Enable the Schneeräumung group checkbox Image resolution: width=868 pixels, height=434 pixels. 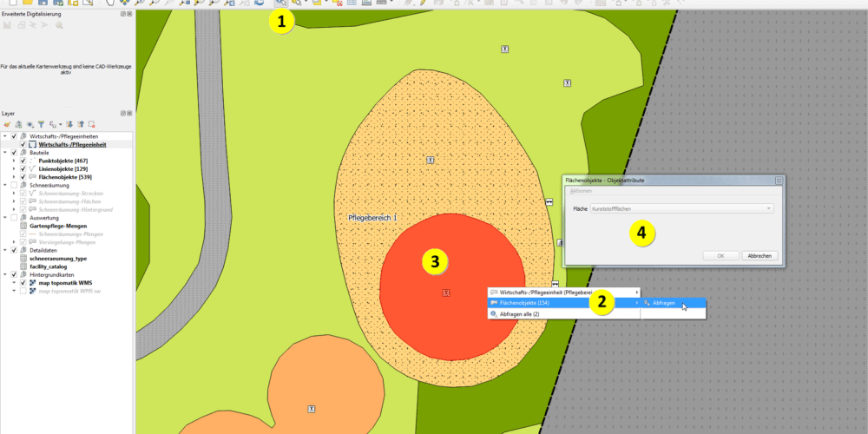pyautogui.click(x=14, y=185)
